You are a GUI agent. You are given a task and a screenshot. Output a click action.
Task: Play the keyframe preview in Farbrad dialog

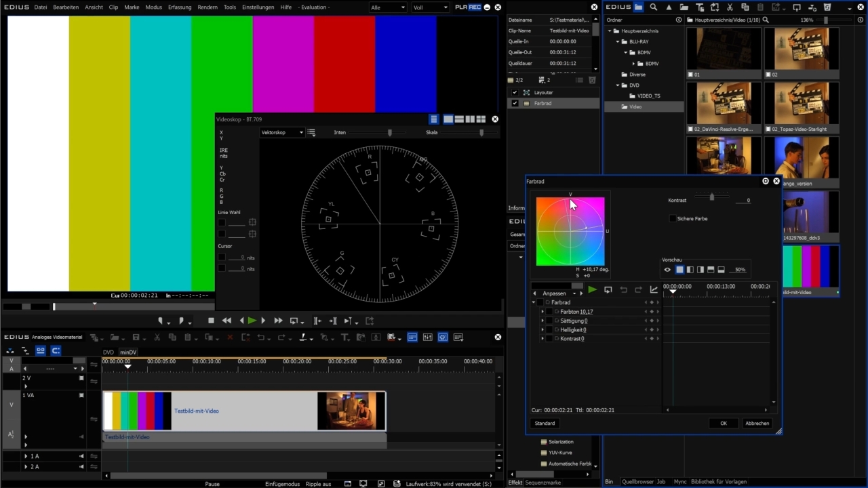[x=593, y=290]
